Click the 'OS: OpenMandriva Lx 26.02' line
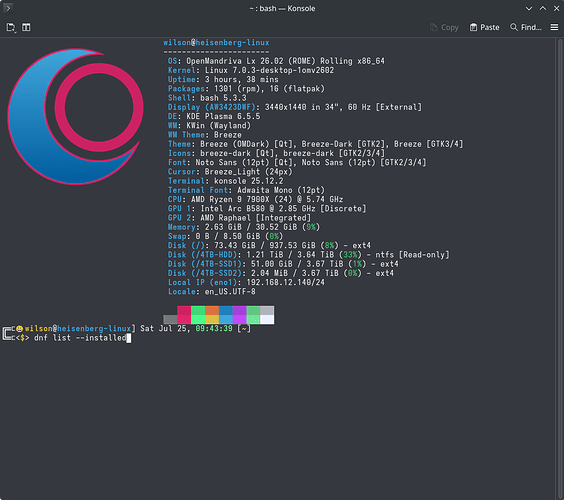 click(276, 61)
